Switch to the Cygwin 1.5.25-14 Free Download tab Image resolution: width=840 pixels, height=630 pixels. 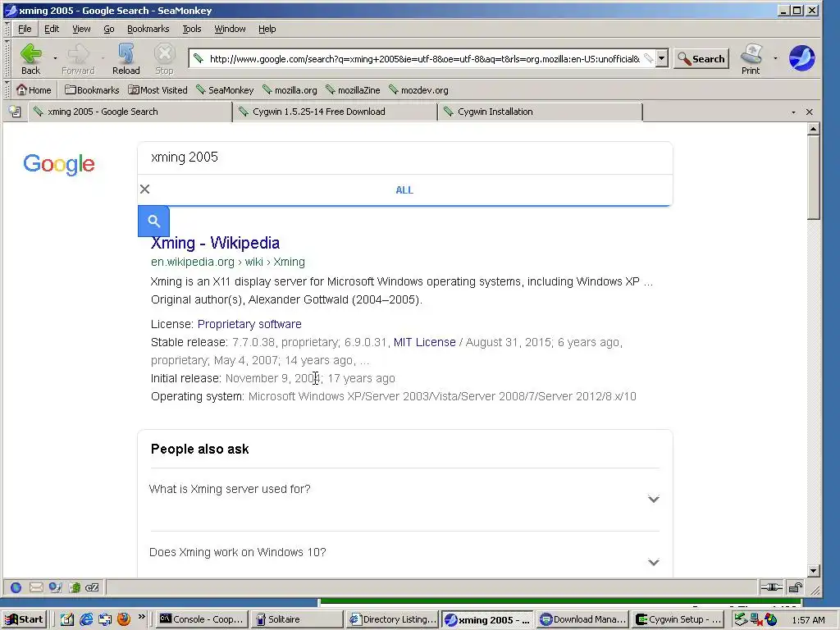[336, 112]
